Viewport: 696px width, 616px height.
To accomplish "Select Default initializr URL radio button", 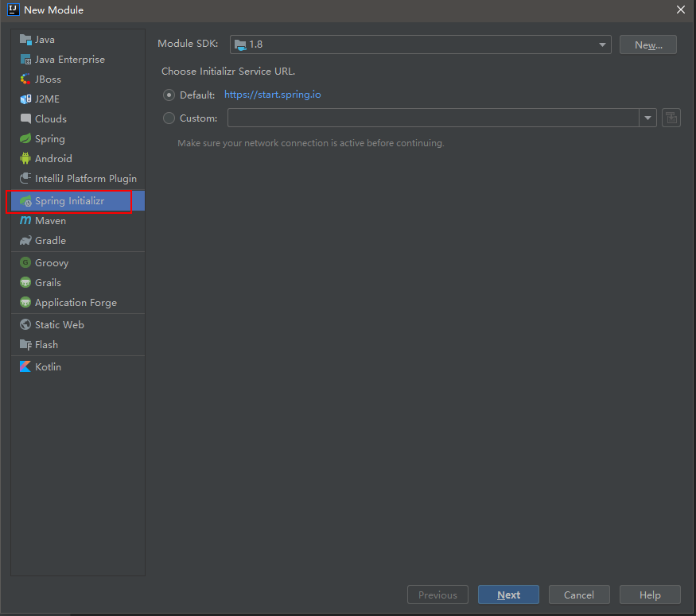I will click(x=169, y=95).
